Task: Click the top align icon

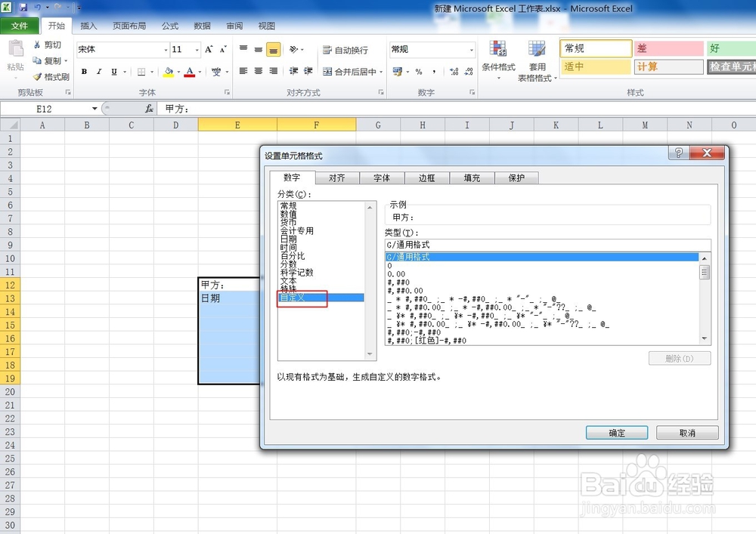Action: 243,49
